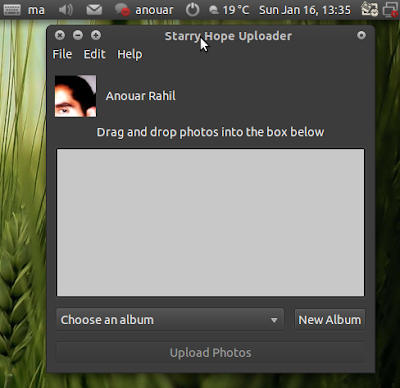
Task: Click the network disconnected tray icon
Action: (391, 10)
